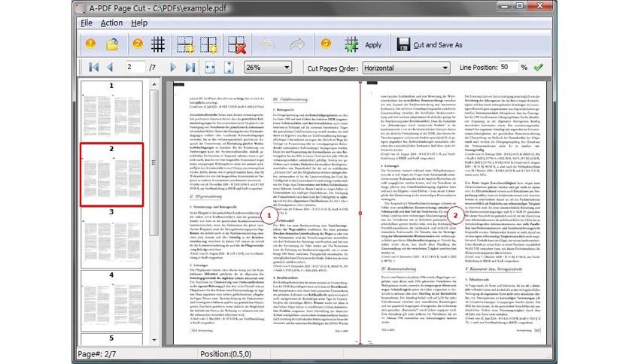The image size is (629, 364).
Task: Click the Line Position input field
Action: [x=509, y=67]
